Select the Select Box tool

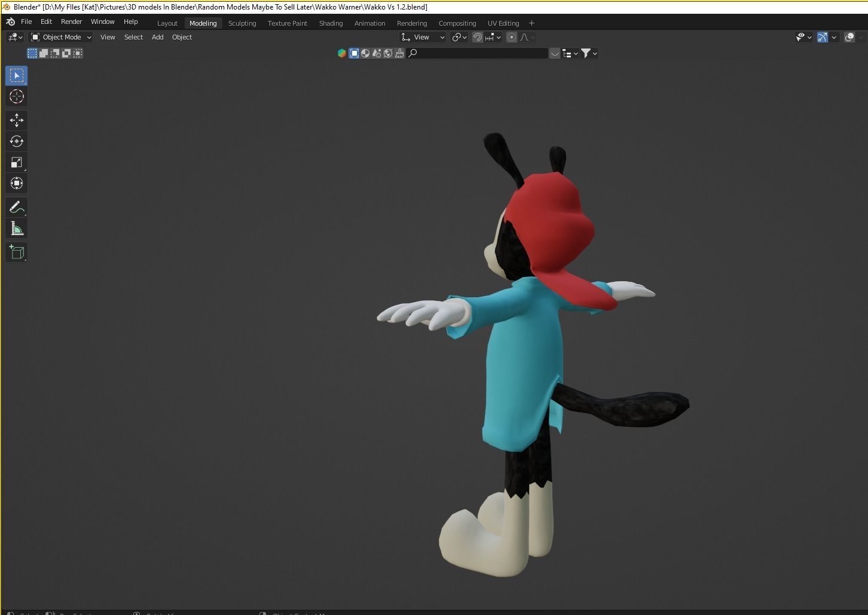pyautogui.click(x=17, y=75)
